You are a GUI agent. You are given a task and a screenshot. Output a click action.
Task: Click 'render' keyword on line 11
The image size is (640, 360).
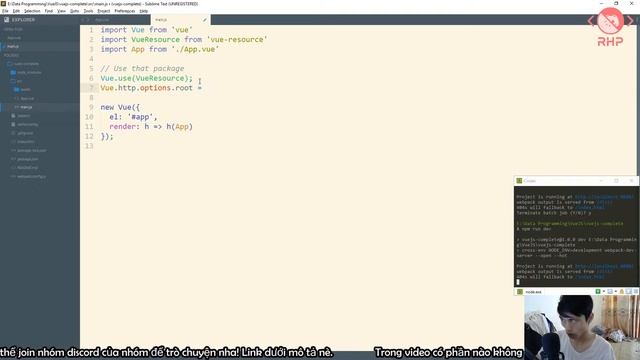122,127
